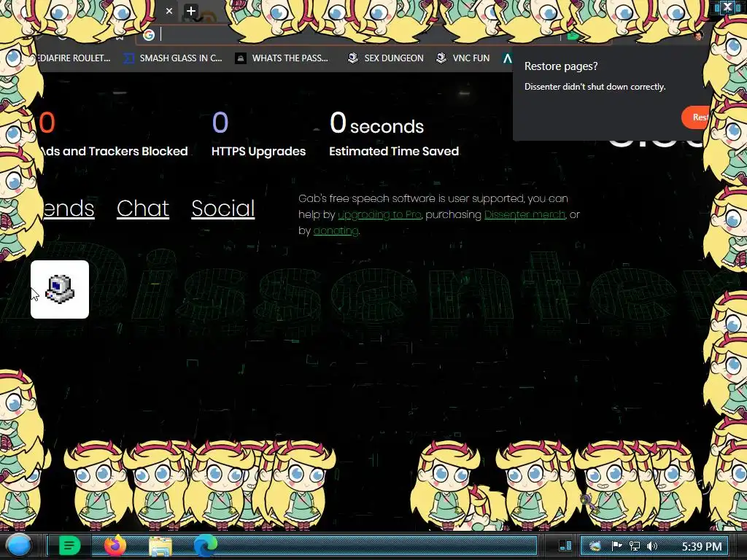The image size is (747, 560).
Task: Open the profile avatar menu
Action: point(698,35)
